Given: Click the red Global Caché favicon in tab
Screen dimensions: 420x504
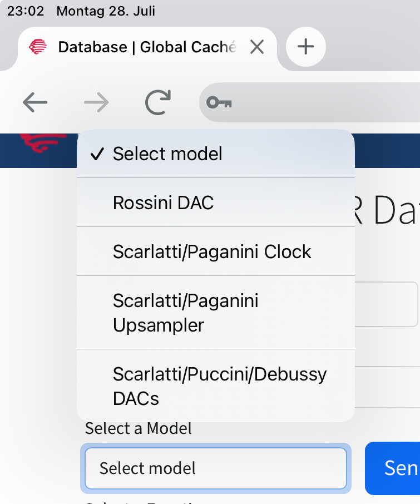Looking at the screenshot, I should (38, 47).
